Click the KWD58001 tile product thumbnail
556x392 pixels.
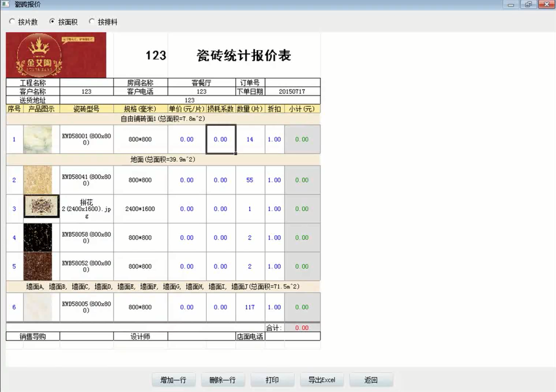pos(40,139)
